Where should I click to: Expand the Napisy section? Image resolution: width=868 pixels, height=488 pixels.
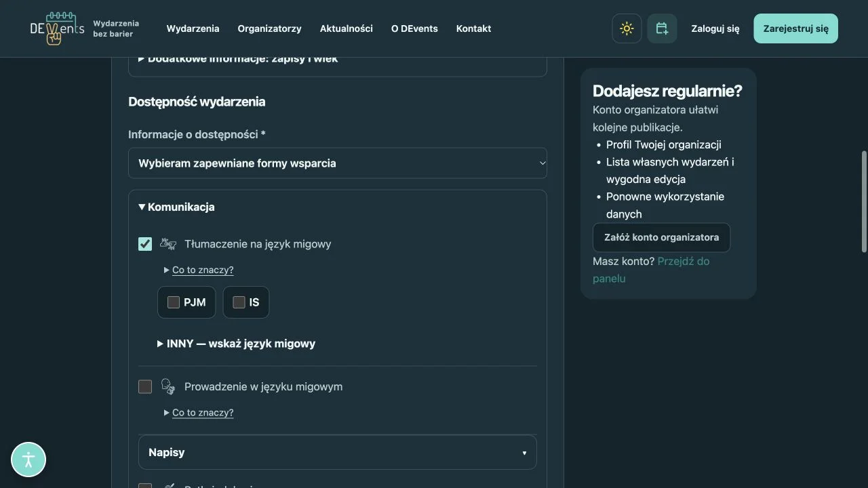pyautogui.click(x=338, y=452)
